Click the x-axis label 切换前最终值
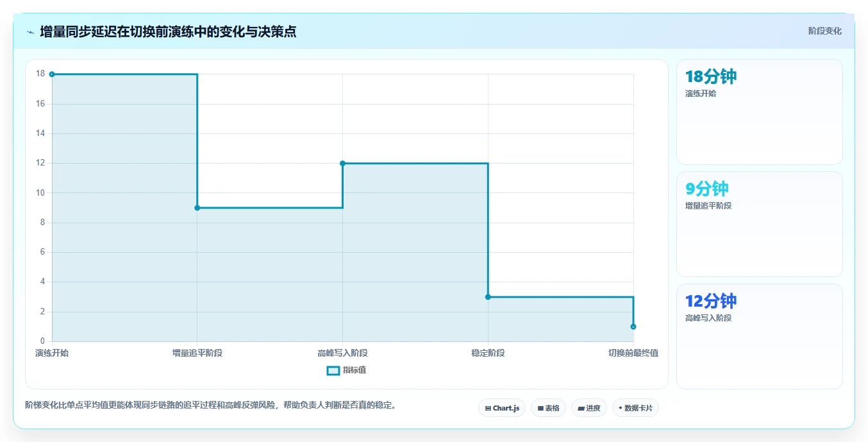868x442 pixels. [633, 353]
